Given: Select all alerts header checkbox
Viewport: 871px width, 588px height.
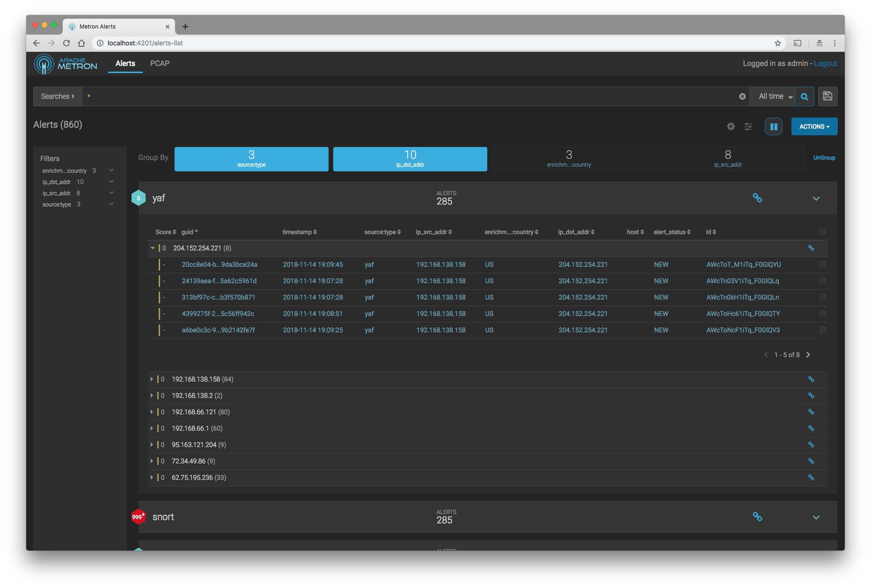Looking at the screenshot, I should pos(823,231).
